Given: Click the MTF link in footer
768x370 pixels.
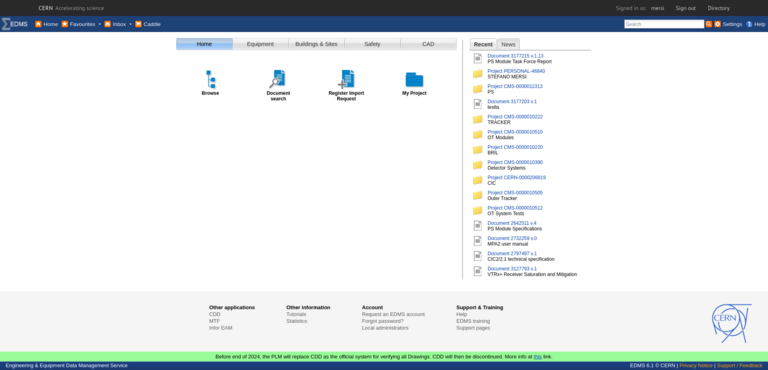Looking at the screenshot, I should [x=214, y=321].
